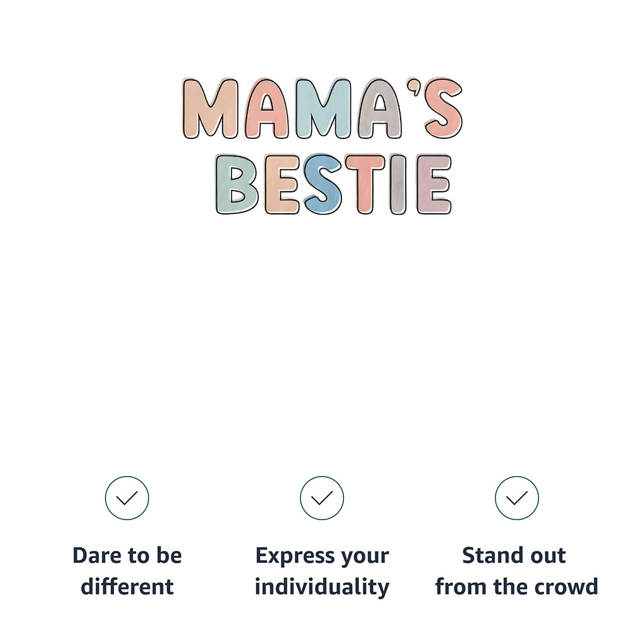Click the last E in BESTIE

point(433,184)
